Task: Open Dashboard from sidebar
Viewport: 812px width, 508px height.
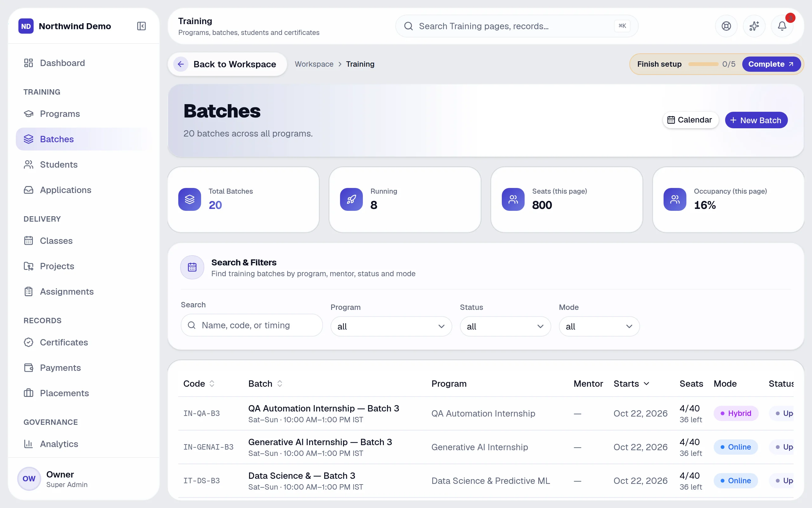Action: 83,63
